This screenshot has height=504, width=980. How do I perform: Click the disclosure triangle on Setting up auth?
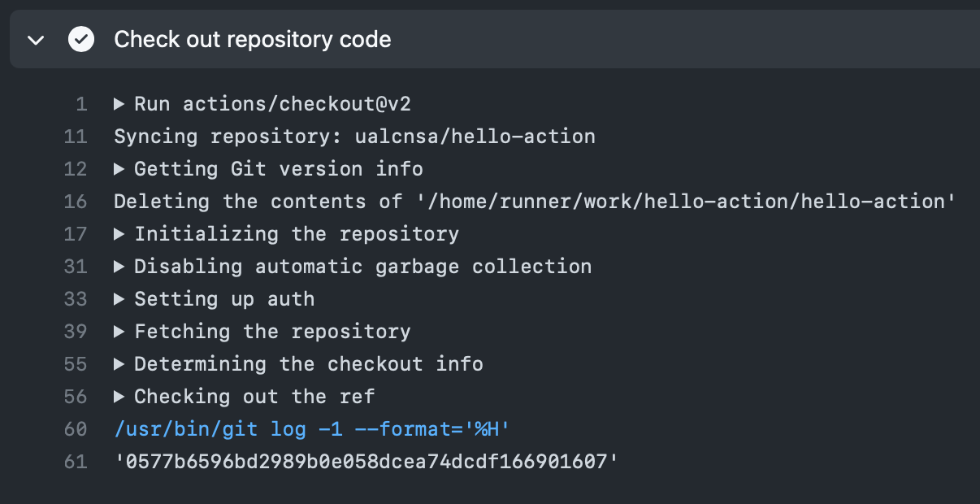click(120, 298)
